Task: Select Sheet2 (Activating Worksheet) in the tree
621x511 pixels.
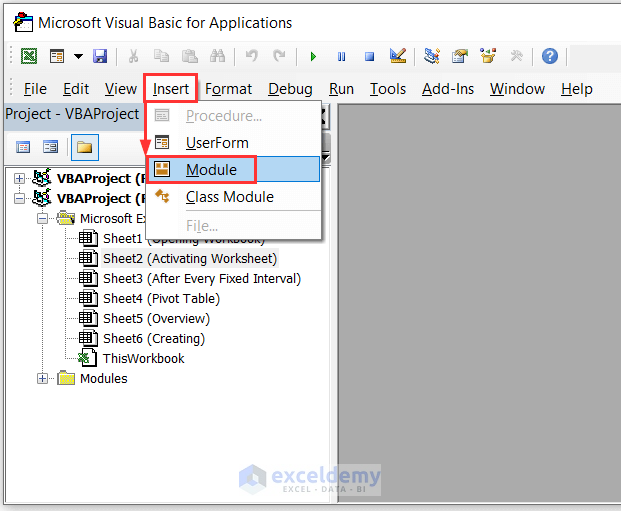Action: pyautogui.click(x=190, y=259)
